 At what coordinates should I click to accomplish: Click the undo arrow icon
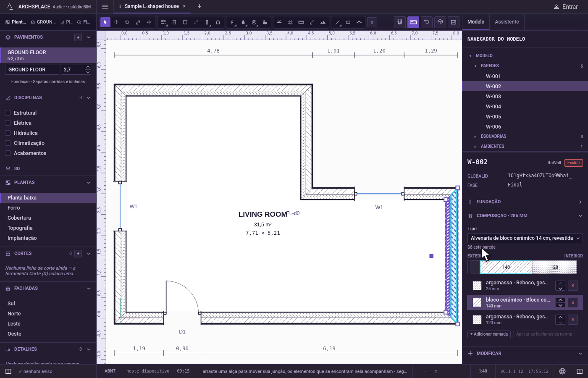coord(427,22)
